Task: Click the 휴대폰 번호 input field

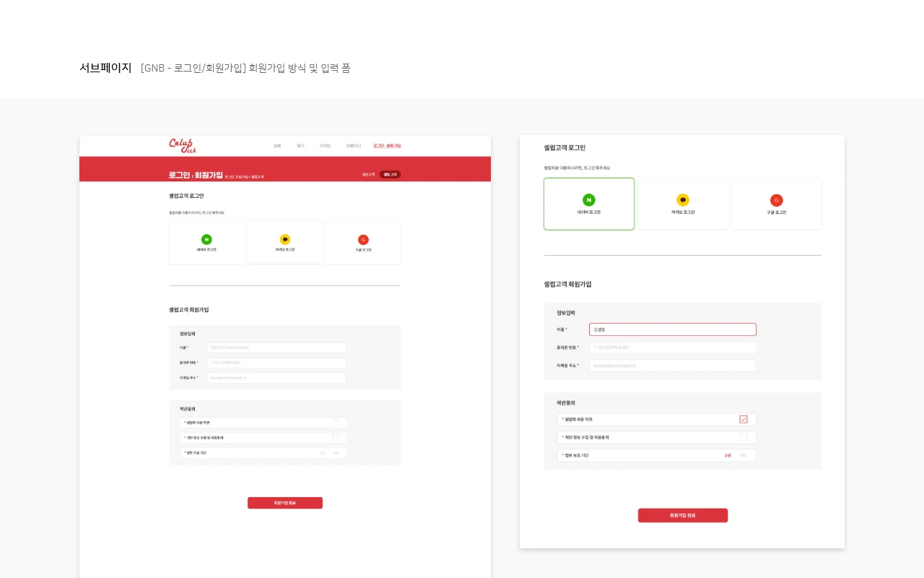Action: [x=673, y=348]
